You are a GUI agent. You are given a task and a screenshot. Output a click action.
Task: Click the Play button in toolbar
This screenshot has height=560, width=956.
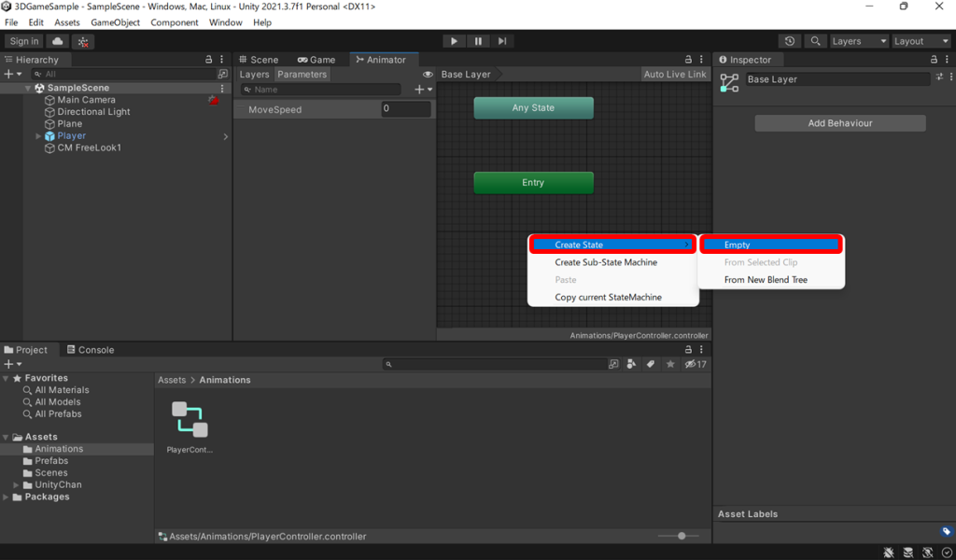click(x=454, y=41)
